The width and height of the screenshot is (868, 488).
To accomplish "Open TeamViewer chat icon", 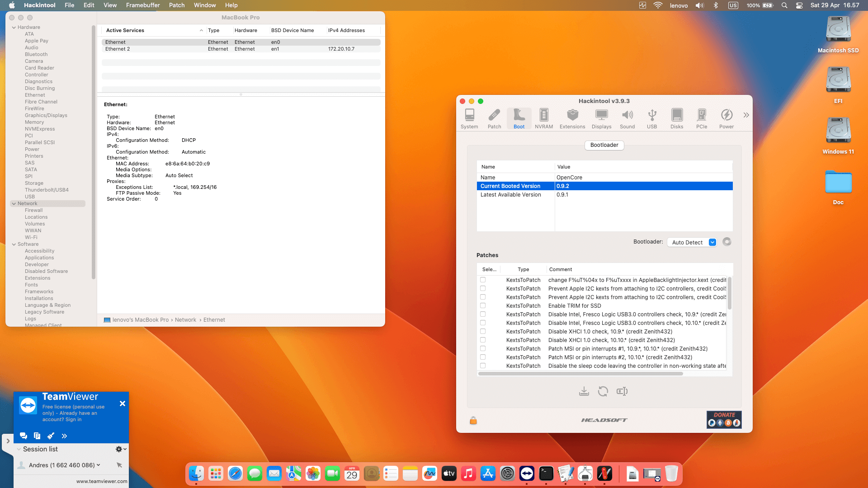I will click(x=24, y=436).
